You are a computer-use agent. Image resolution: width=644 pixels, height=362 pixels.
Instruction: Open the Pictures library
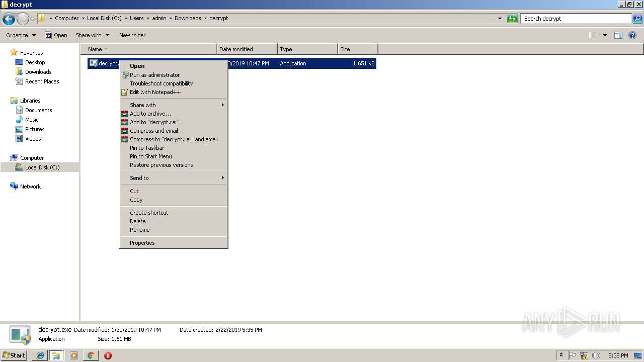pos(35,129)
